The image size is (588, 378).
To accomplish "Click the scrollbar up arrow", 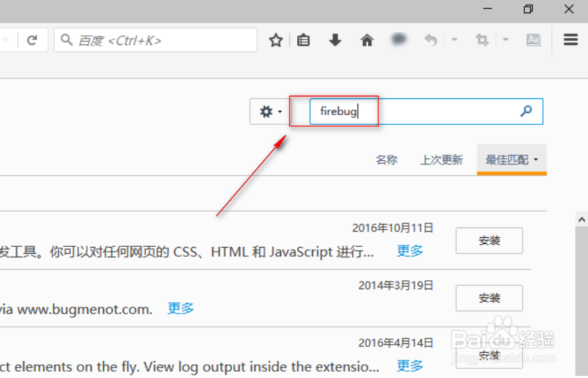I will pos(582,219).
